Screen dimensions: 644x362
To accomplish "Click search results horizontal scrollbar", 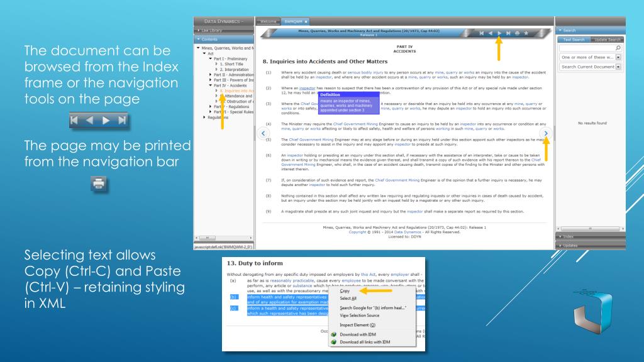I will point(591,229).
